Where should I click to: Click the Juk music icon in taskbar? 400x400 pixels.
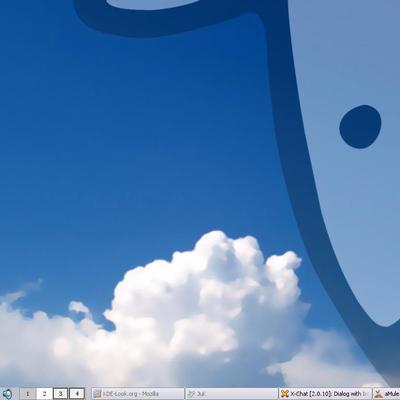191,394
